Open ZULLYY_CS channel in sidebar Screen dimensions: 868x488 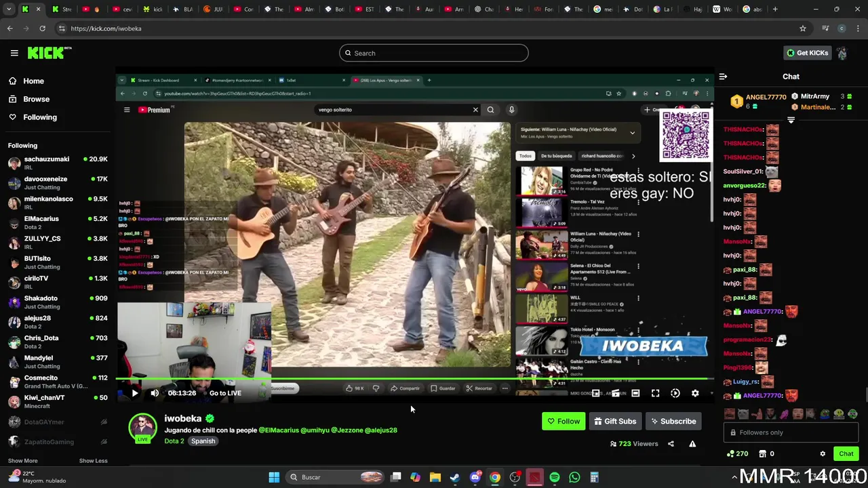click(x=58, y=243)
